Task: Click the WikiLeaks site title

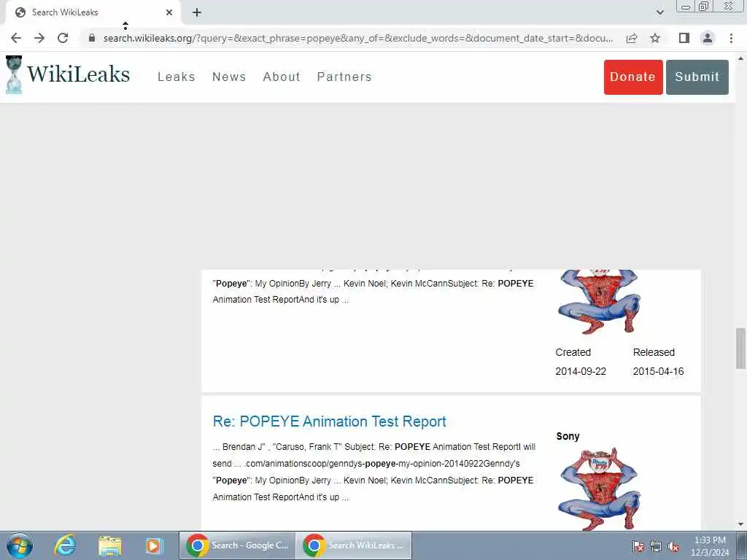Action: pyautogui.click(x=78, y=74)
